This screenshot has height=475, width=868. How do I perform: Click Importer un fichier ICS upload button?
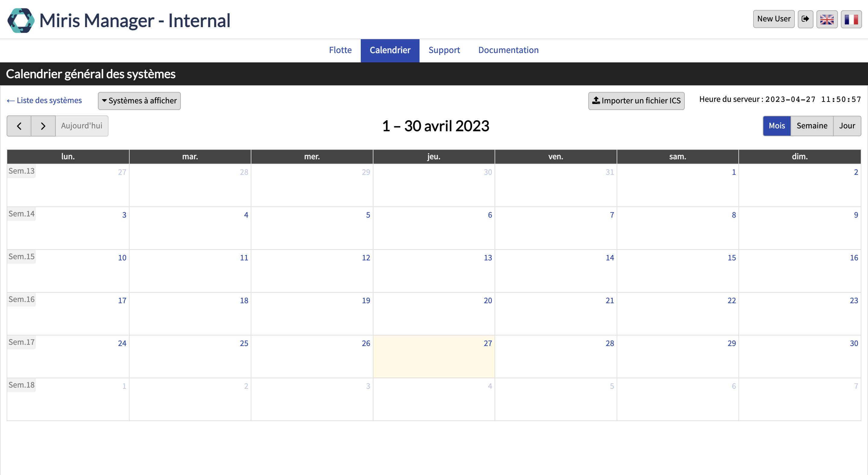(x=636, y=101)
